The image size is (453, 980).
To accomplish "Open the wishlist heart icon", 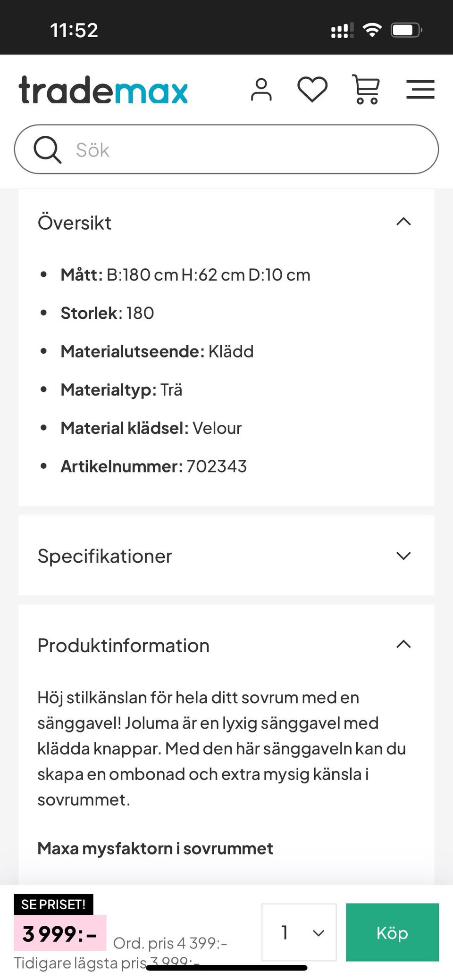I will [312, 89].
